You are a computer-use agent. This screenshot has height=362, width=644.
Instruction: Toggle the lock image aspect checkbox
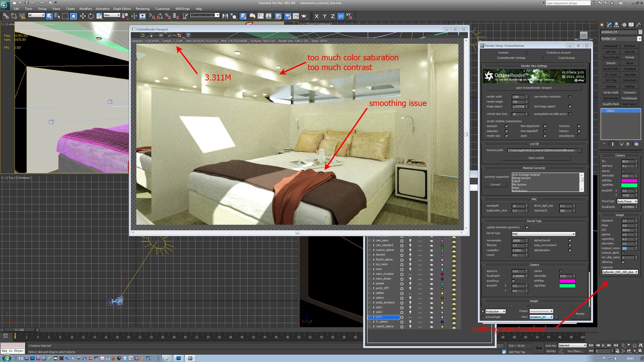click(x=570, y=107)
